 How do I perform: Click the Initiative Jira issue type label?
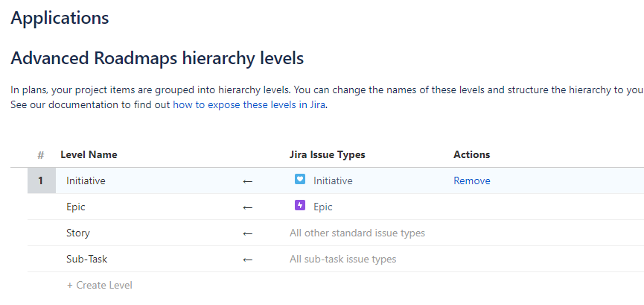click(333, 180)
